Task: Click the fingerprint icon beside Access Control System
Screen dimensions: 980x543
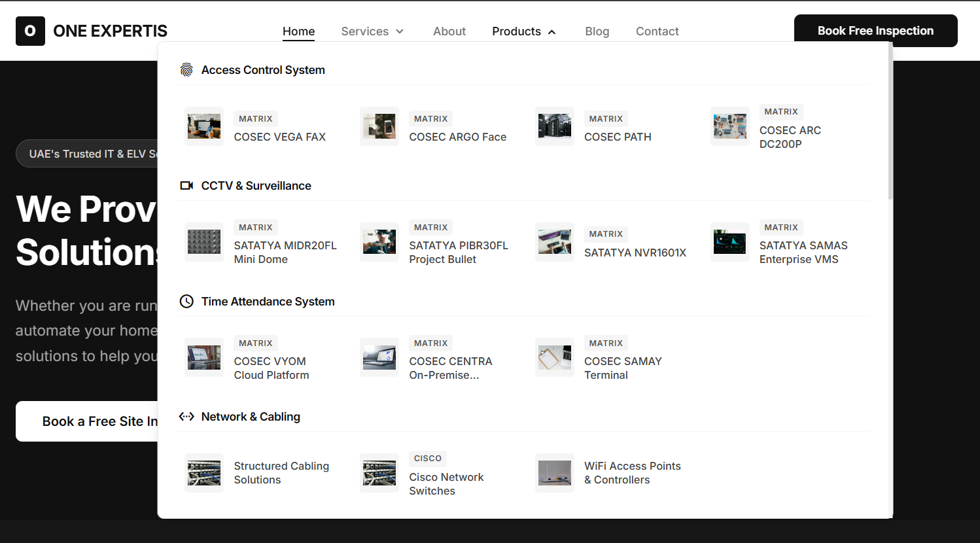Action: 186,70
